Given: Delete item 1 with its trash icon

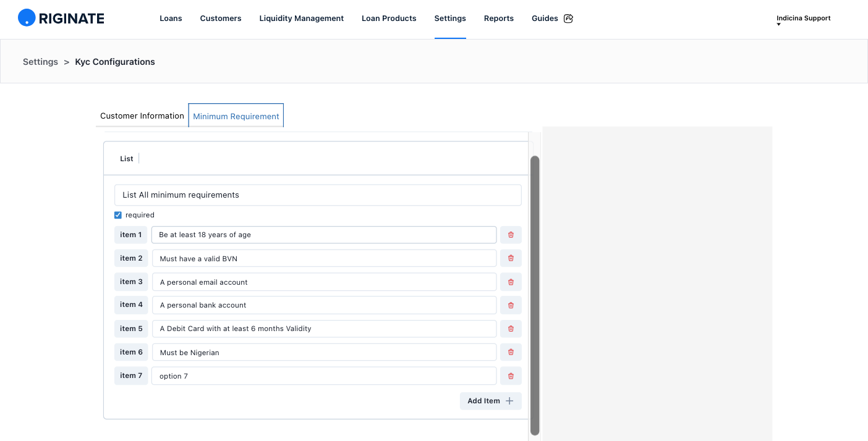Looking at the screenshot, I should click(x=511, y=235).
